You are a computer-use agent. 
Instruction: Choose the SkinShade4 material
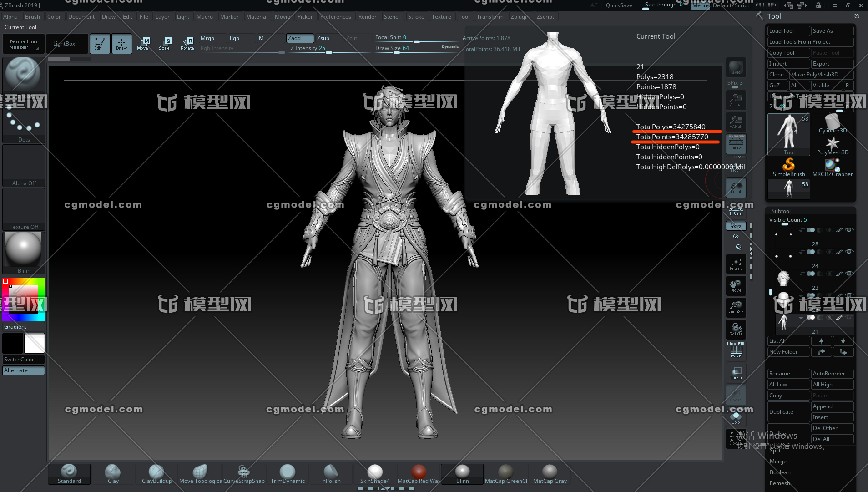(x=375, y=474)
